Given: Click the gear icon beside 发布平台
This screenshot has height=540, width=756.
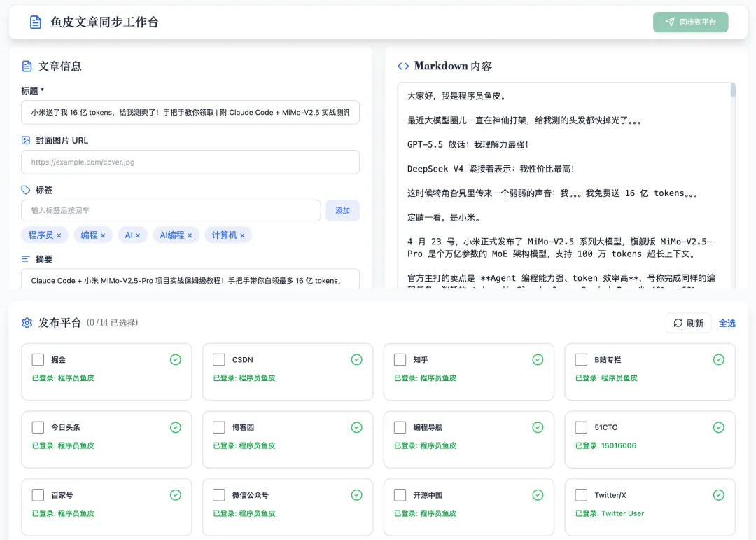Looking at the screenshot, I should 27,323.
